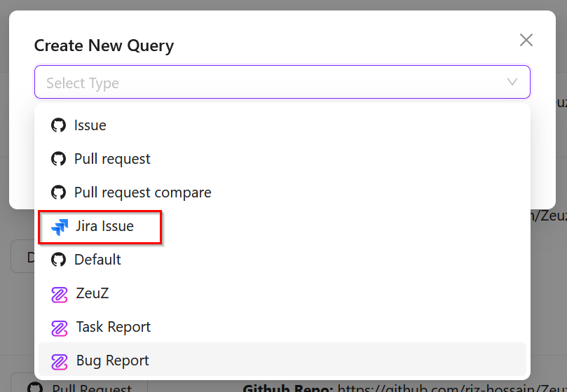The height and width of the screenshot is (392, 567).
Task: Select "Pull request compare" from the list
Action: 142,192
